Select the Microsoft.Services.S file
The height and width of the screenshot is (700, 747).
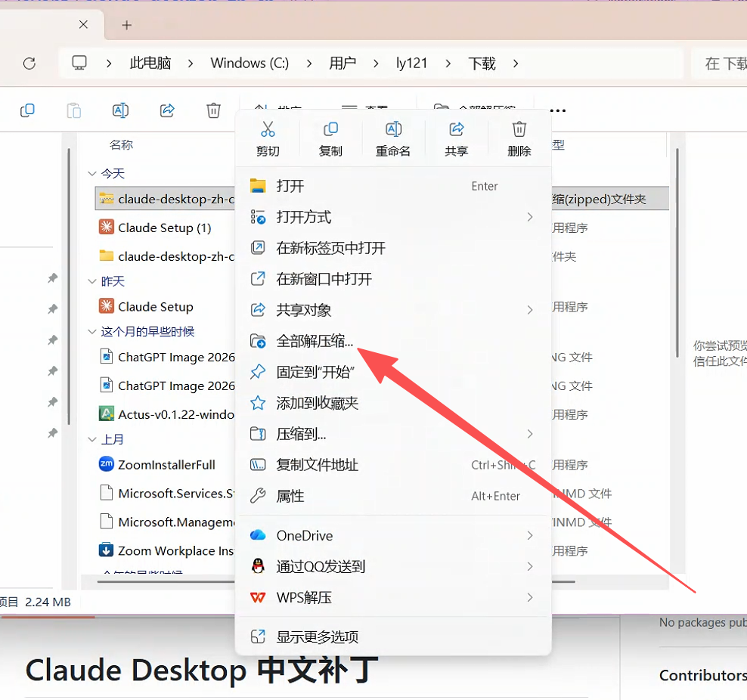(x=166, y=494)
